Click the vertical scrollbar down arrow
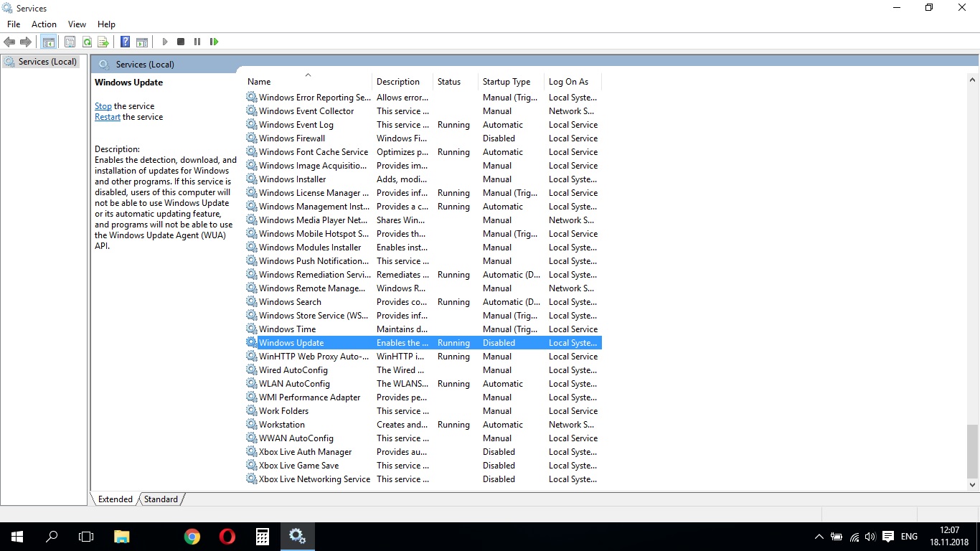Image resolution: width=980 pixels, height=551 pixels. click(973, 485)
